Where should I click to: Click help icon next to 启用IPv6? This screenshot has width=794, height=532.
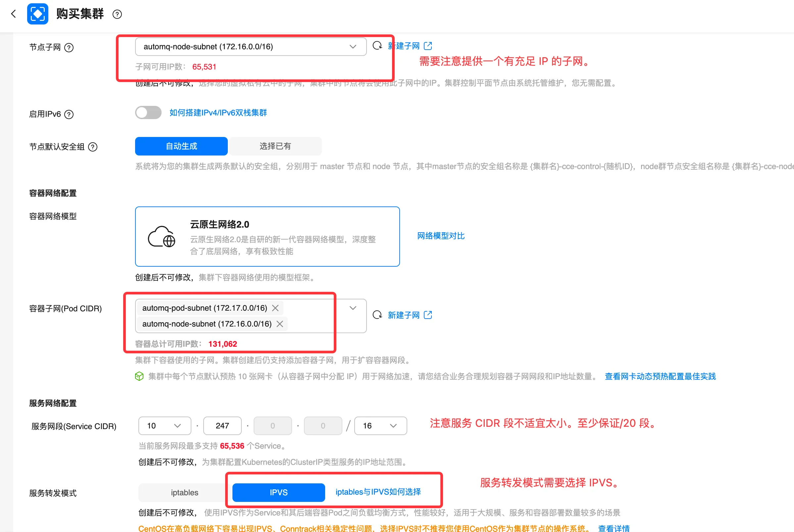(69, 114)
